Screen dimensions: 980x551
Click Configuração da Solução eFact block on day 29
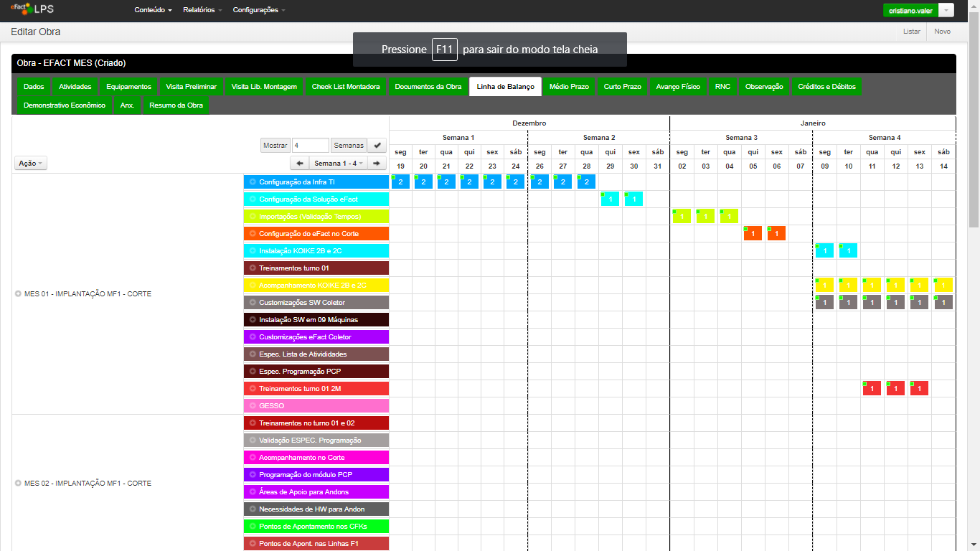tap(610, 199)
